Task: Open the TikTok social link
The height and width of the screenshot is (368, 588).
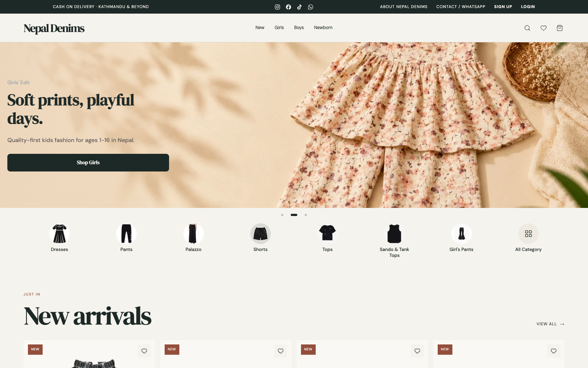Action: (x=300, y=7)
